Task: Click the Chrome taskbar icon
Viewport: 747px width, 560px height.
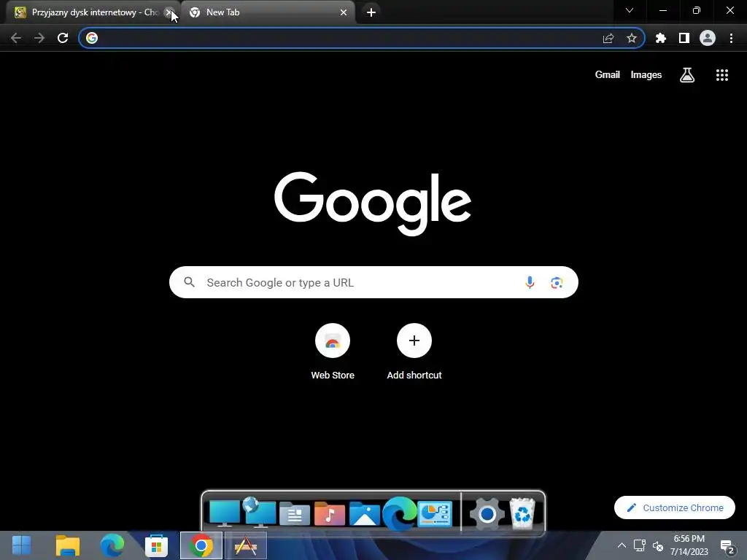Action: click(201, 545)
